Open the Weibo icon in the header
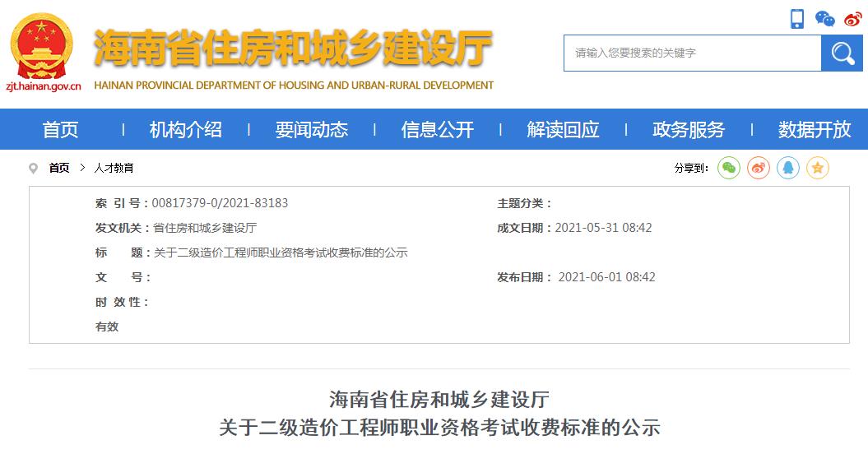 [853, 19]
